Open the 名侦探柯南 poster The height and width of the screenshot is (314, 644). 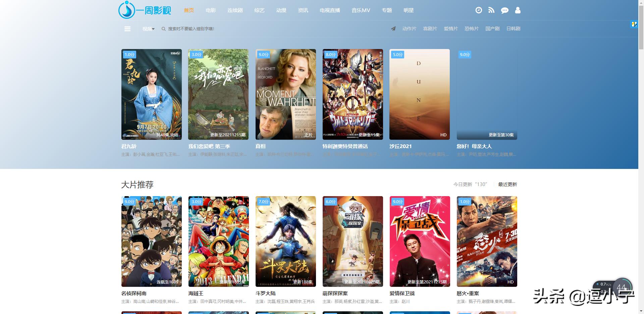152,241
